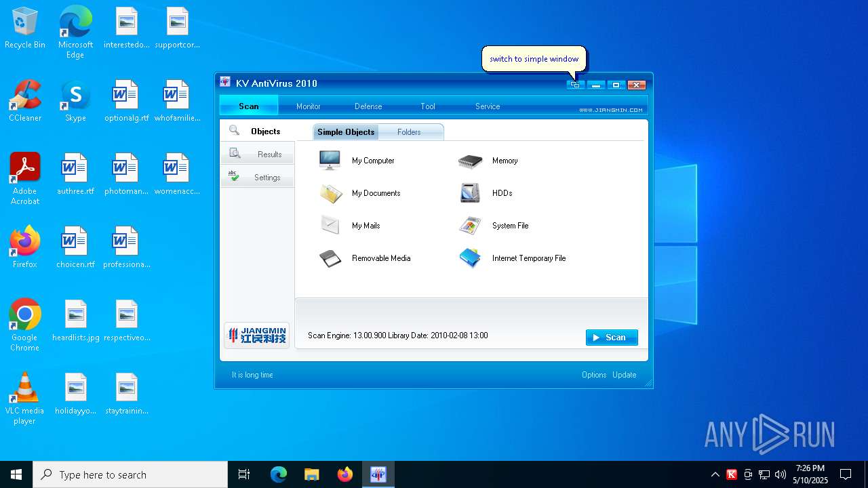Select the choicen.rtf desktop file
This screenshot has height=488, width=868.
[75, 247]
